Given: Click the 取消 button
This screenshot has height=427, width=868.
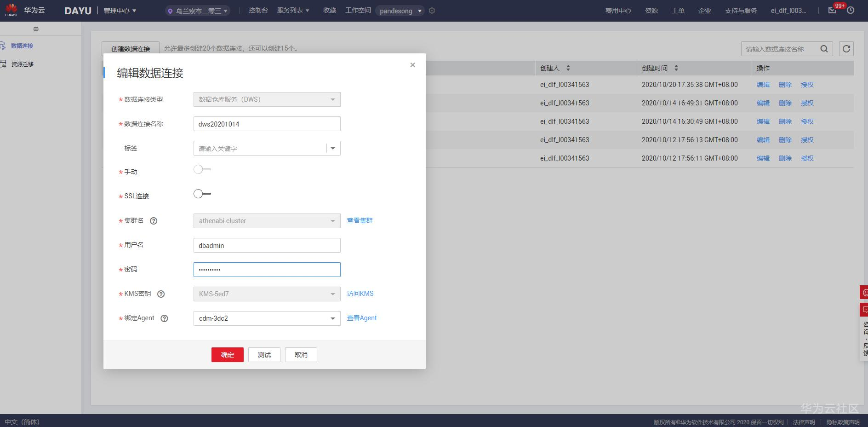Looking at the screenshot, I should coord(301,355).
